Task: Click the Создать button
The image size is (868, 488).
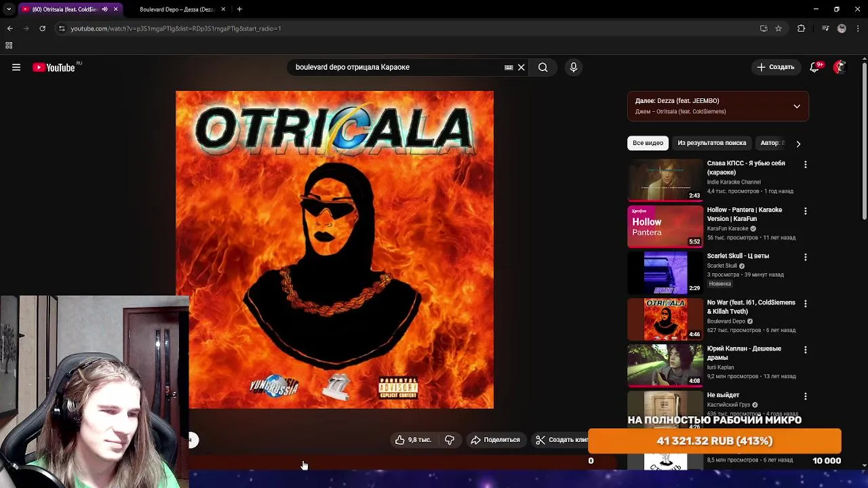Action: [x=775, y=67]
